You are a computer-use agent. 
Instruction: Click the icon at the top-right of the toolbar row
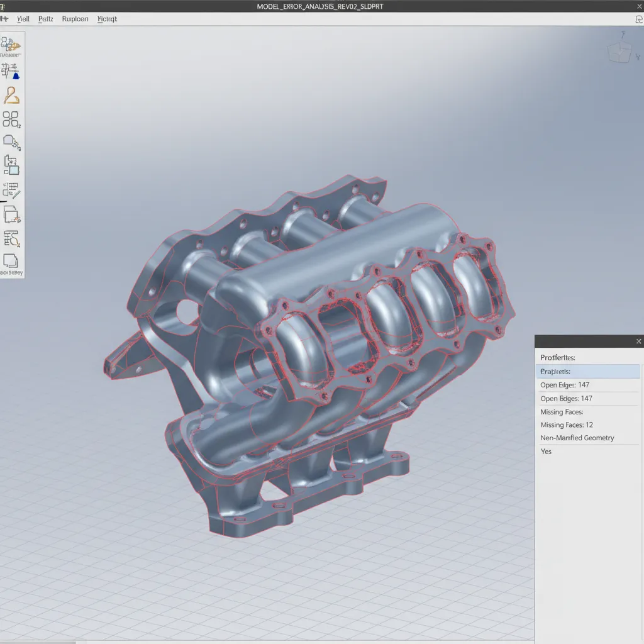[639, 19]
